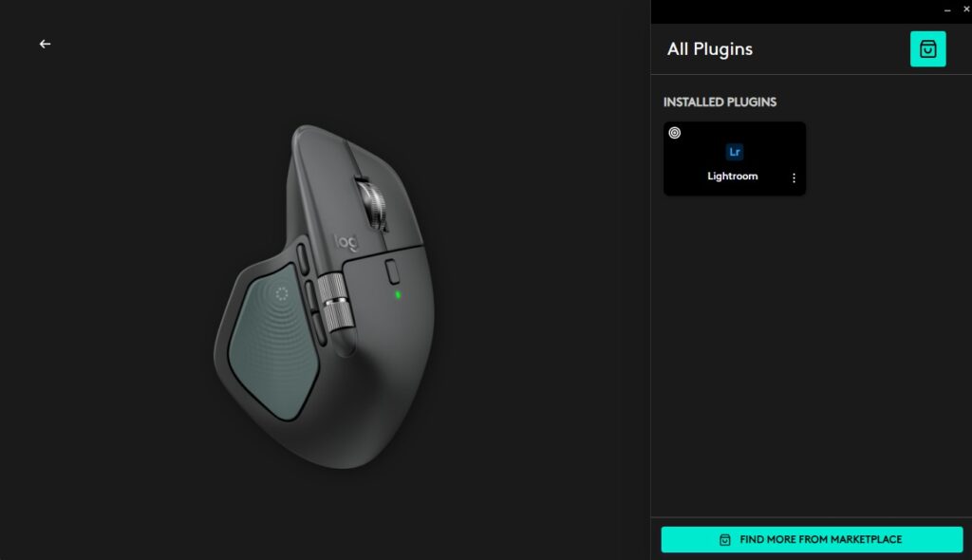
Task: Select the lower side button below thumb wheel
Action: (x=318, y=328)
